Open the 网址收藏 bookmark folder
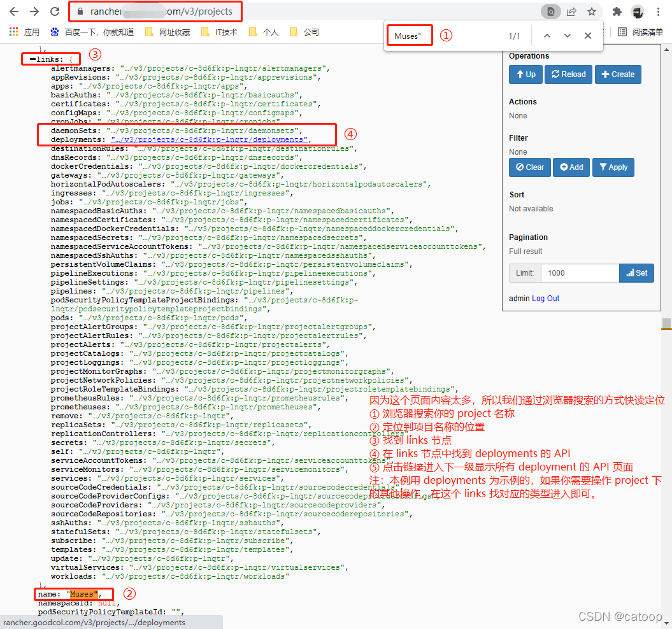The width and height of the screenshot is (672, 629). tap(168, 32)
